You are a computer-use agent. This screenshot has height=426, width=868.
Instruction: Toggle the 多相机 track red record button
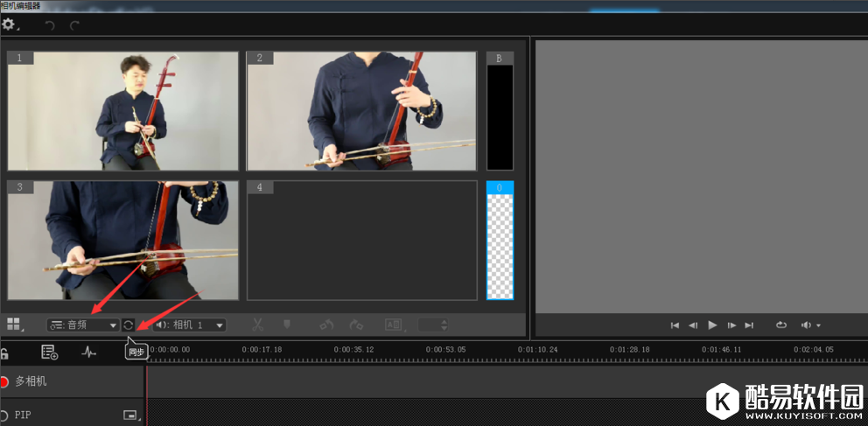pos(4,381)
